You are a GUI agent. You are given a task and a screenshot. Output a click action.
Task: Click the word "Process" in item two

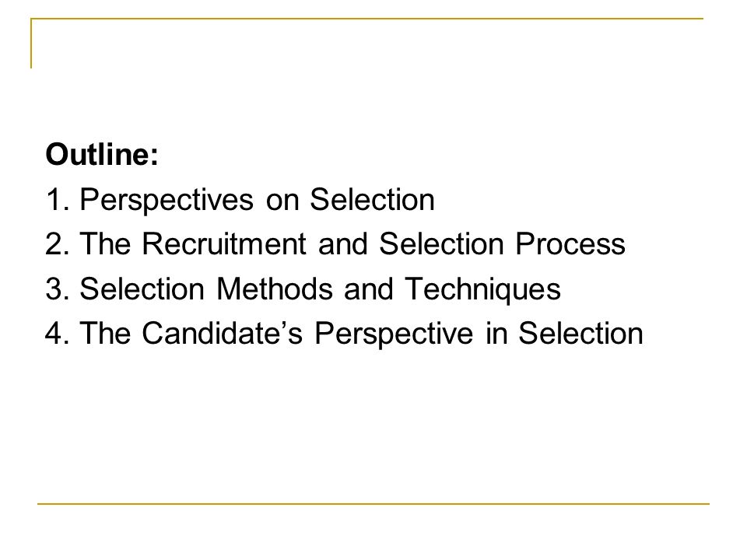coord(570,243)
